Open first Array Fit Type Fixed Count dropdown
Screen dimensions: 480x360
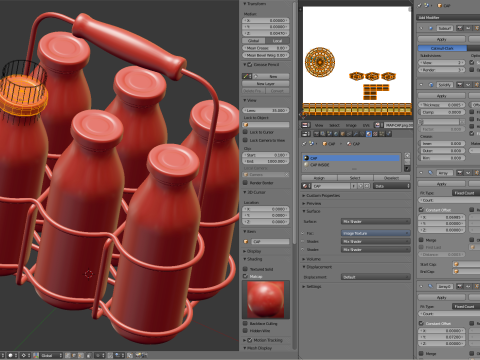[x=466, y=193]
